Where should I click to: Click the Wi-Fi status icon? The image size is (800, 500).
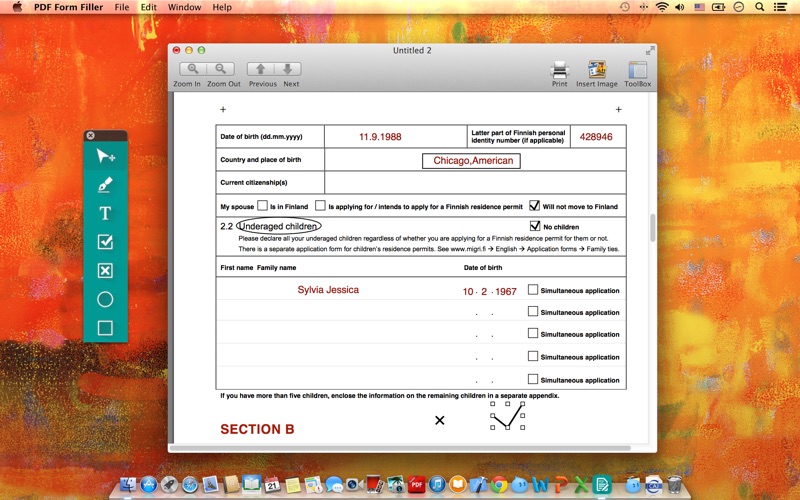tap(662, 7)
